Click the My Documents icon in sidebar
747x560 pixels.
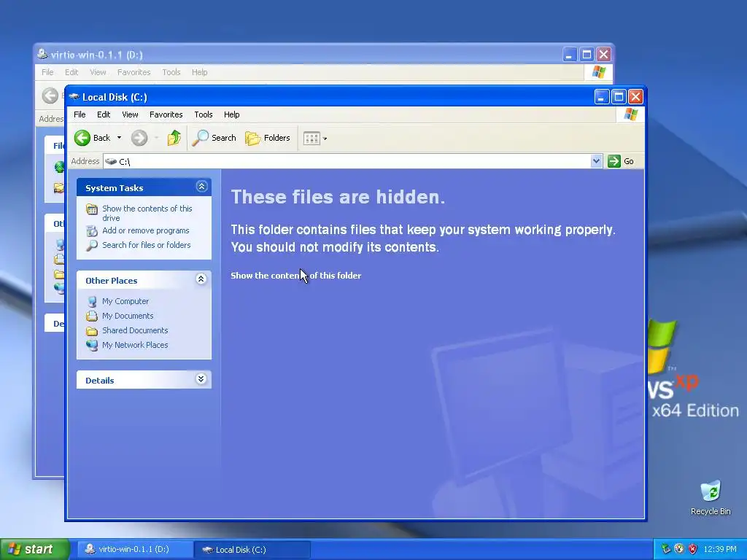tap(92, 316)
